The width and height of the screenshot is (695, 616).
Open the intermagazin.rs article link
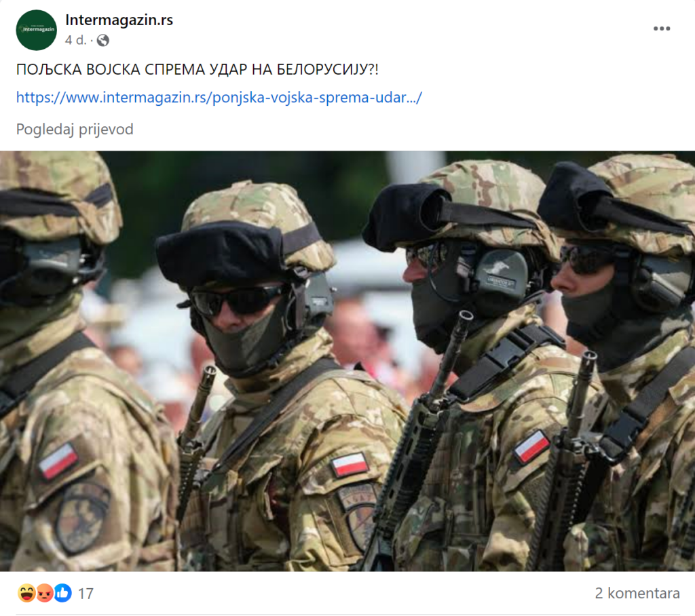[219, 97]
